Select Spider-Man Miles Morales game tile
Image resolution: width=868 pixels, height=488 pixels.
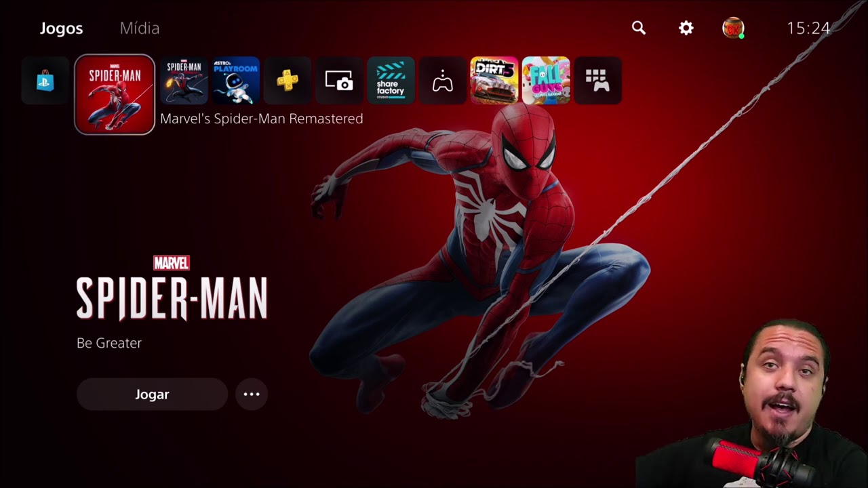[x=184, y=81]
